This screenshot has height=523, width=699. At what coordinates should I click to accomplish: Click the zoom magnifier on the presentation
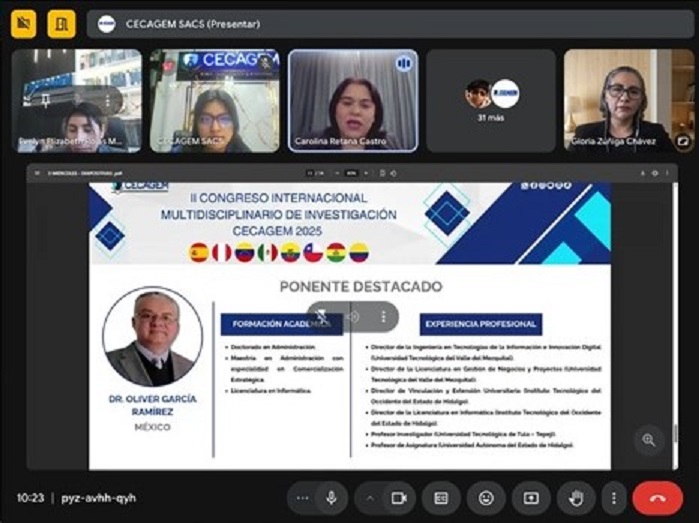click(x=649, y=439)
